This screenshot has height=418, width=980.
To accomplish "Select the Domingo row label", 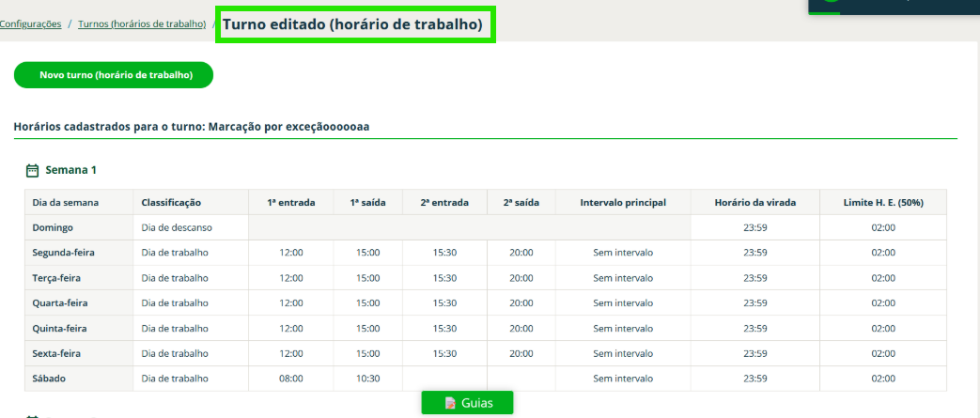I will click(53, 227).
